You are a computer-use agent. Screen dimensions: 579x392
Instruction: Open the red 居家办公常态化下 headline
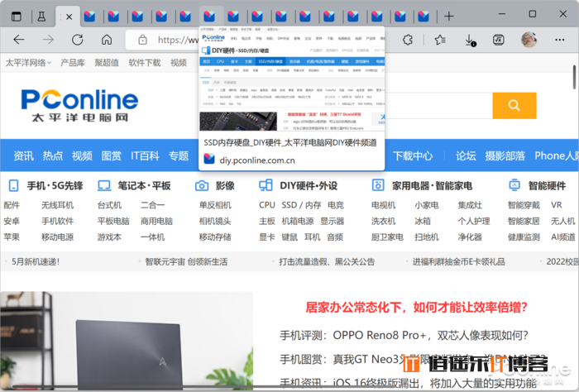(416, 307)
